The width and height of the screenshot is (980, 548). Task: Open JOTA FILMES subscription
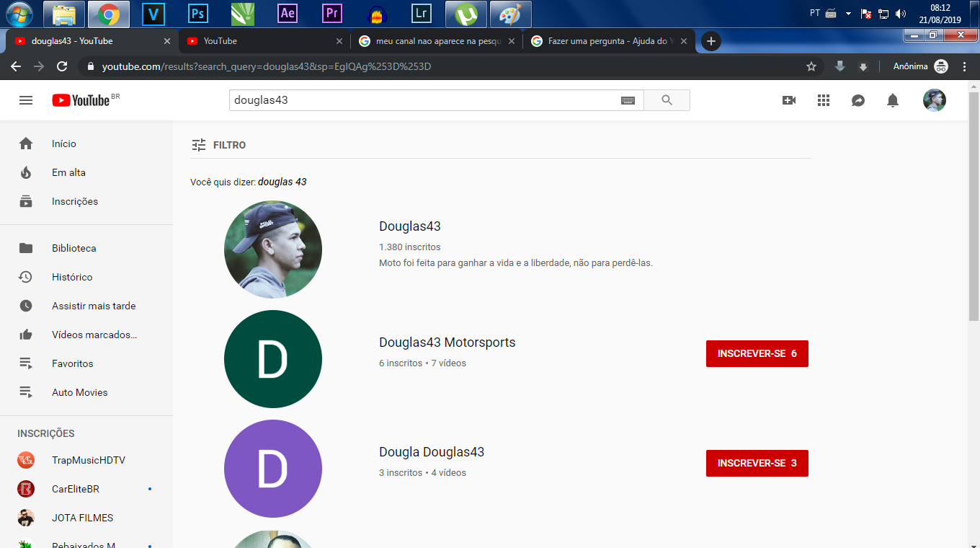click(x=86, y=518)
